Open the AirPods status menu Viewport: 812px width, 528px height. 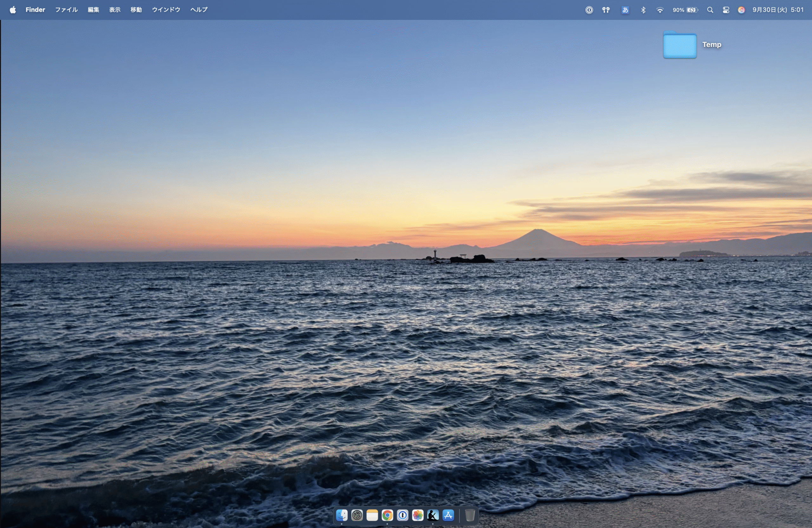pos(606,10)
